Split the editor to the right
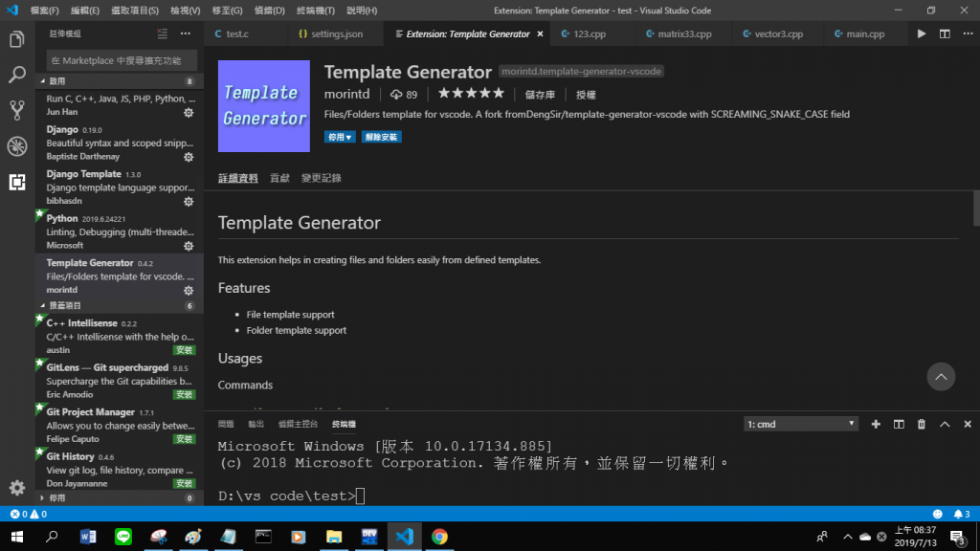Screen dimensions: 980x551 coord(945,33)
